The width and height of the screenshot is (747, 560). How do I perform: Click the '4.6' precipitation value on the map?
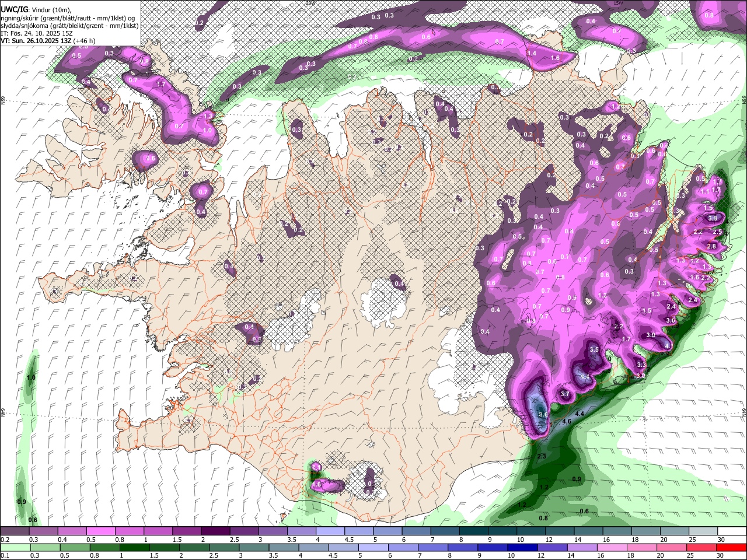pyautogui.click(x=567, y=422)
